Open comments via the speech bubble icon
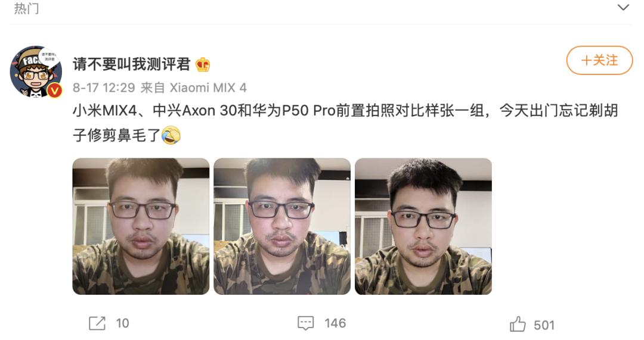This screenshot has height=340, width=644. click(x=305, y=323)
